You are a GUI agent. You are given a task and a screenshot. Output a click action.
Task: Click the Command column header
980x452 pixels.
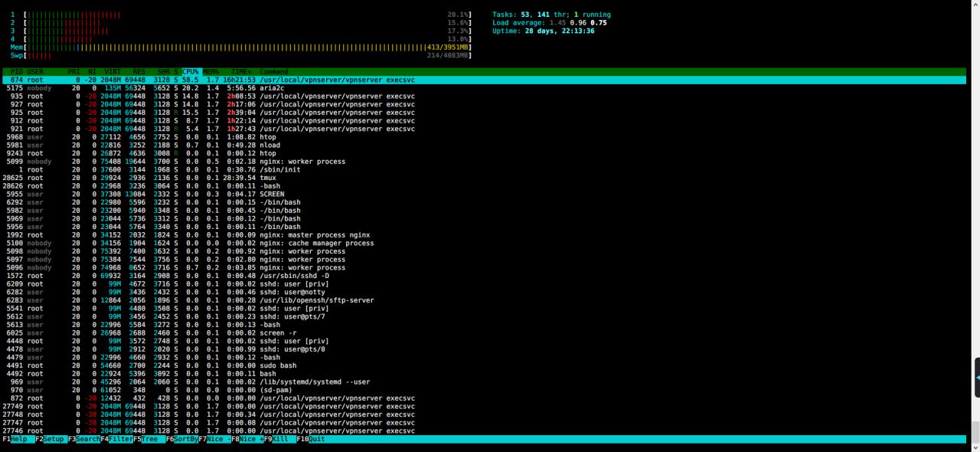pyautogui.click(x=274, y=72)
